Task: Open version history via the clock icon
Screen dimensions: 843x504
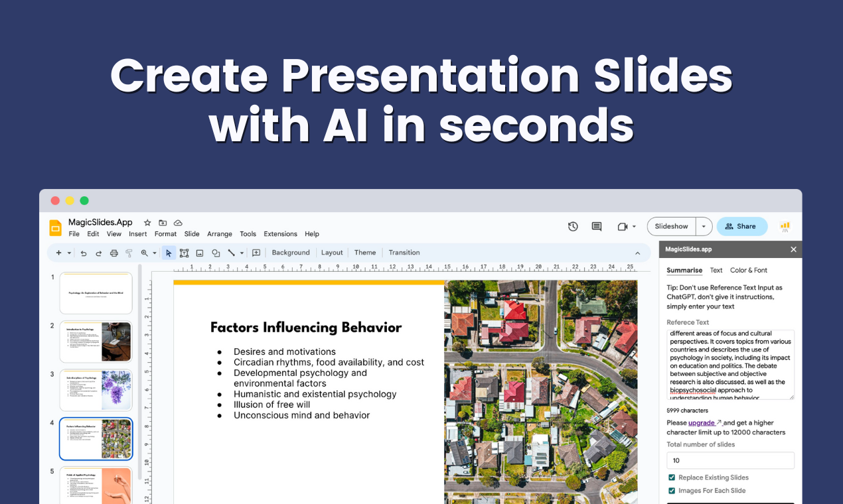Action: click(x=572, y=226)
